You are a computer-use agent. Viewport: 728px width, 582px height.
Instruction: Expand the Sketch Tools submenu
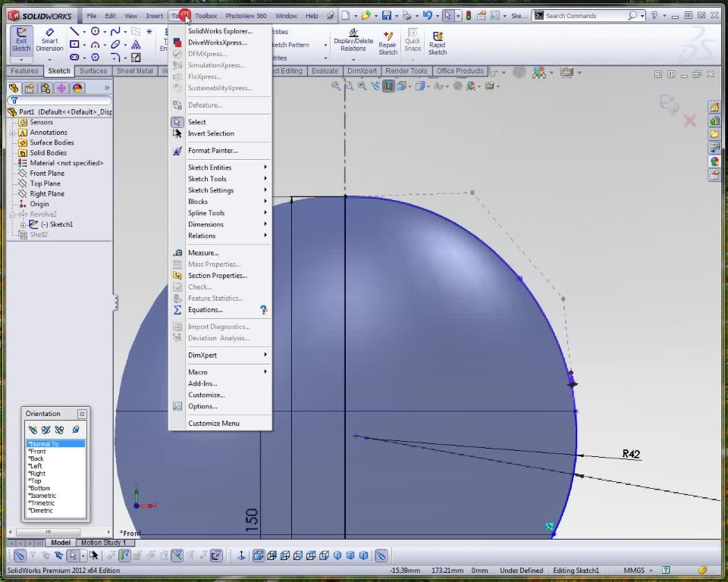pos(220,179)
